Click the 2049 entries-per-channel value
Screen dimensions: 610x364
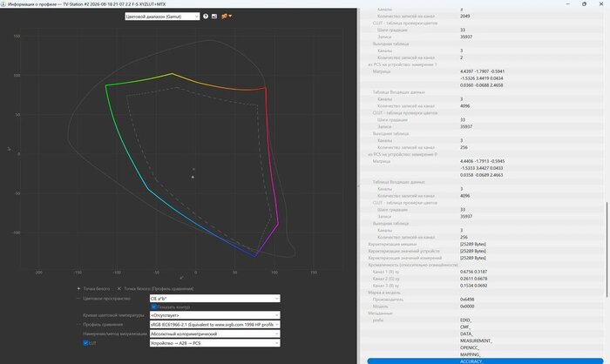coord(464,17)
